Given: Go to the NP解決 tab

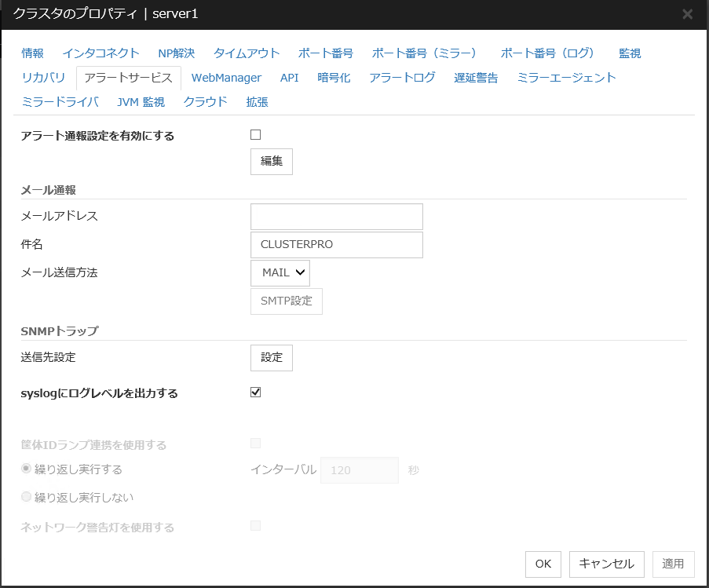Looking at the screenshot, I should point(176,53).
